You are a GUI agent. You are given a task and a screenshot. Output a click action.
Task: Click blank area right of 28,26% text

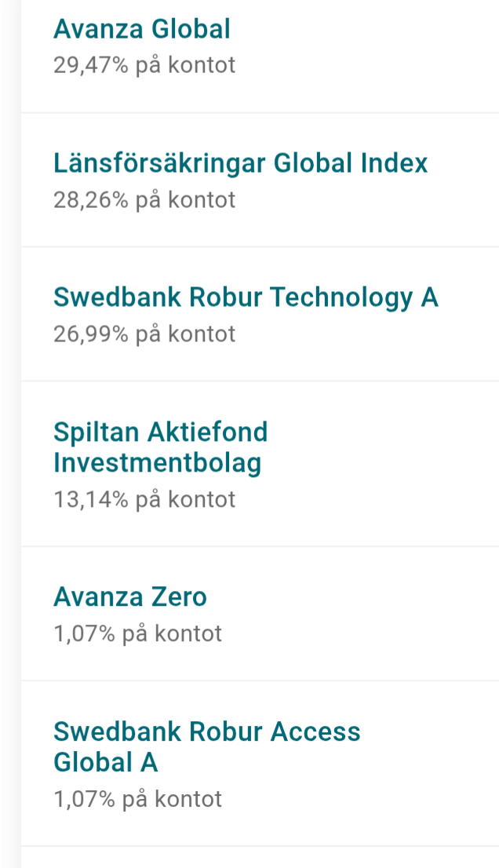pyautogui.click(x=361, y=200)
